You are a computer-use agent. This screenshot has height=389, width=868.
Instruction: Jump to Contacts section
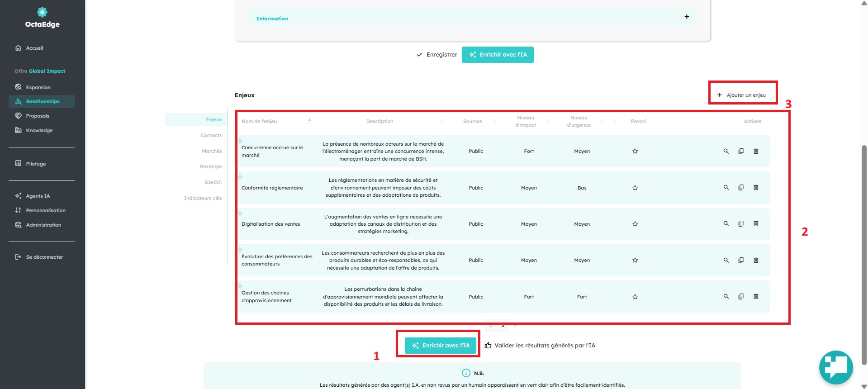point(211,135)
